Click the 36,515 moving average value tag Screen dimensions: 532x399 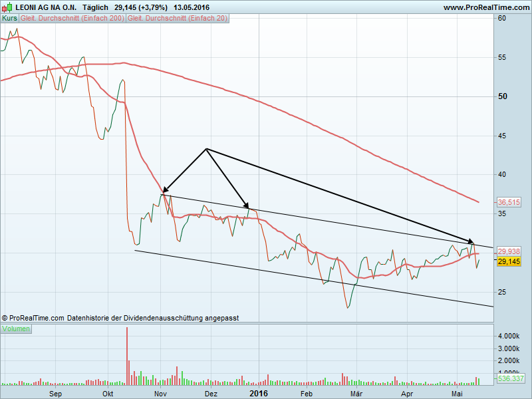pyautogui.click(x=509, y=203)
